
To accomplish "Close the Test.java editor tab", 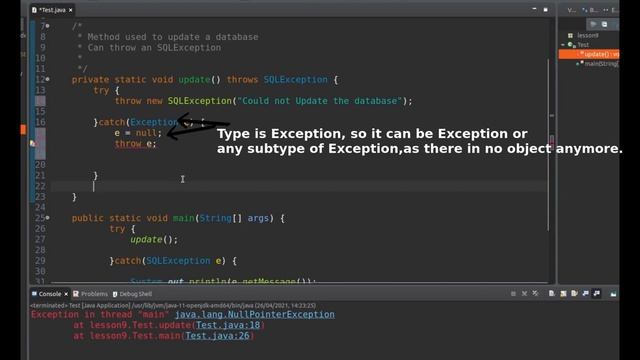I will [71, 10].
